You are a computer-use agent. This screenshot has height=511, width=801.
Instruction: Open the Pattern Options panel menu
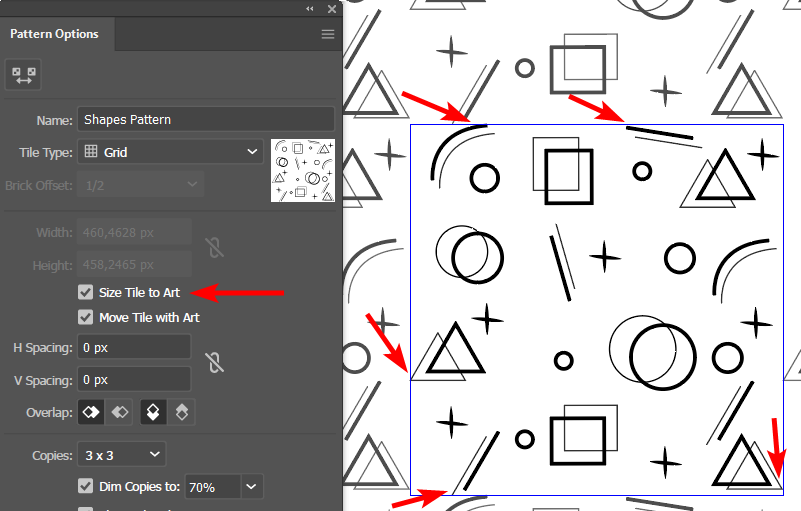327,34
